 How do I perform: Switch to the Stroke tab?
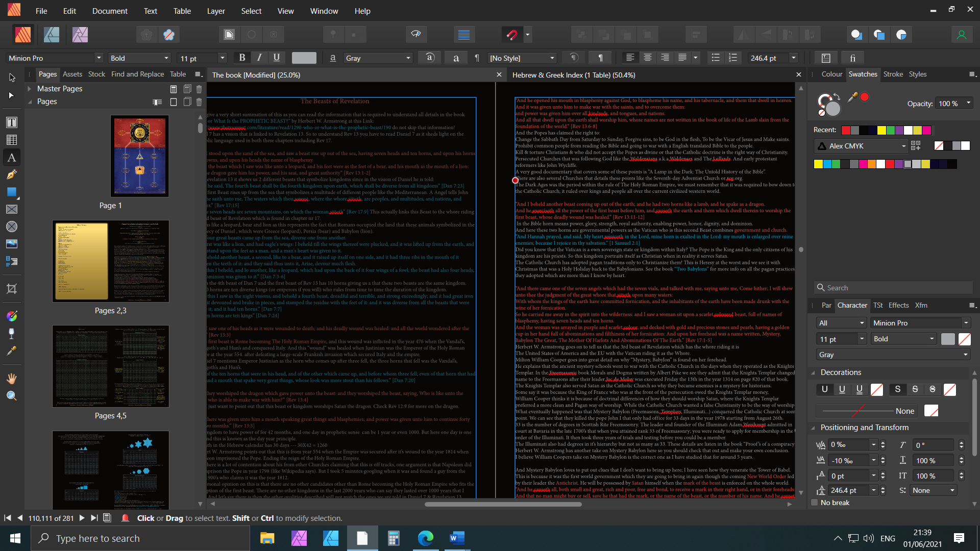tap(893, 74)
